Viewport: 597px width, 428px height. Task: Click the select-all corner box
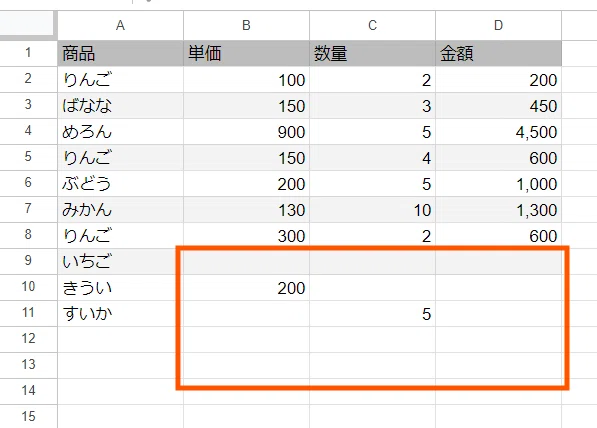(27, 24)
